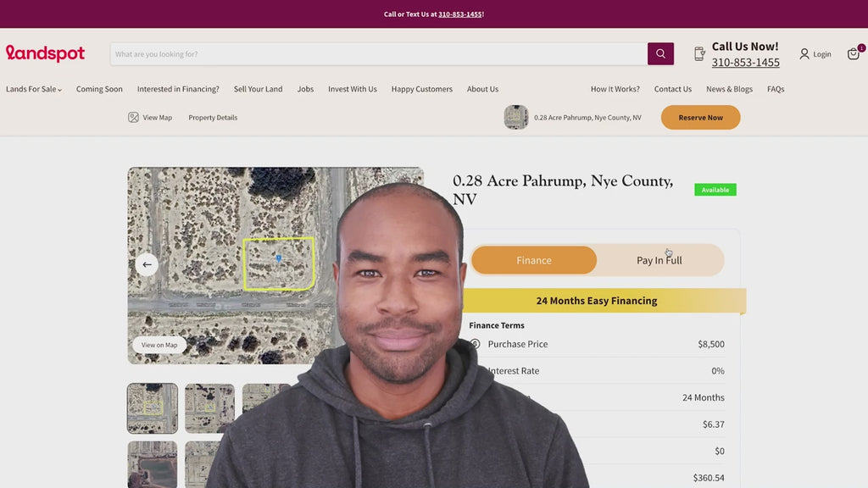Click the magnifier search button

[660, 53]
